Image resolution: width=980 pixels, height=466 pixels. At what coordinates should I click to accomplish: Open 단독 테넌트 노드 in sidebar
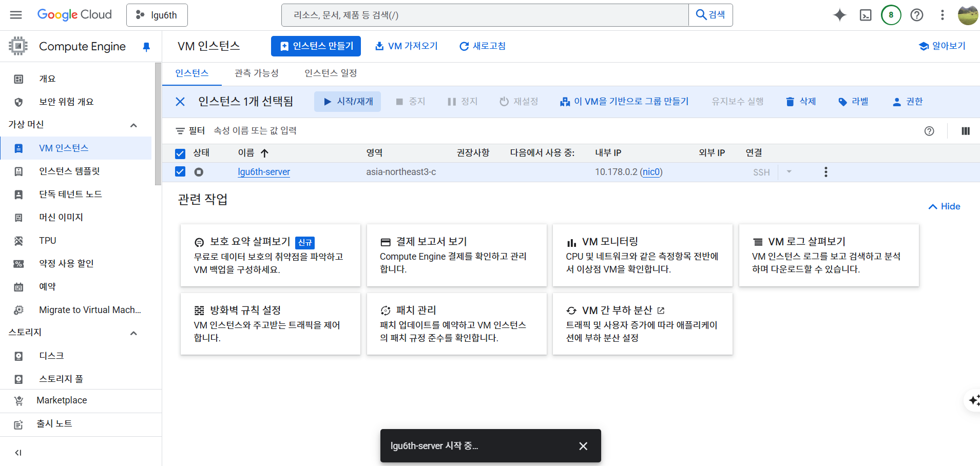(x=76, y=194)
